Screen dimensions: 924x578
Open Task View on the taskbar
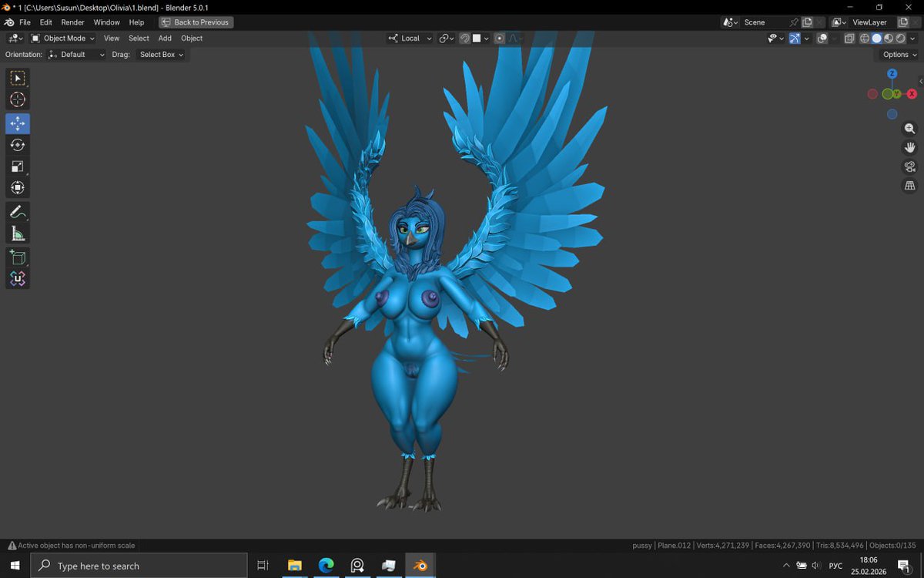tap(263, 566)
